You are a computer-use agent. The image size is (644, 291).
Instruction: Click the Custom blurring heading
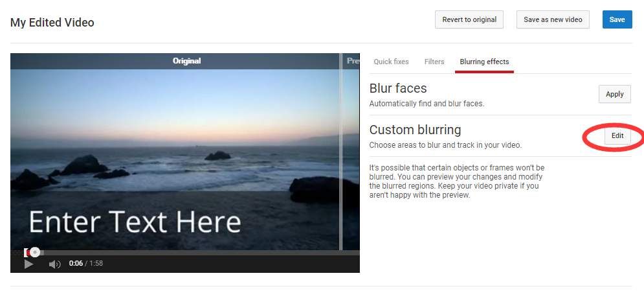[x=415, y=130]
